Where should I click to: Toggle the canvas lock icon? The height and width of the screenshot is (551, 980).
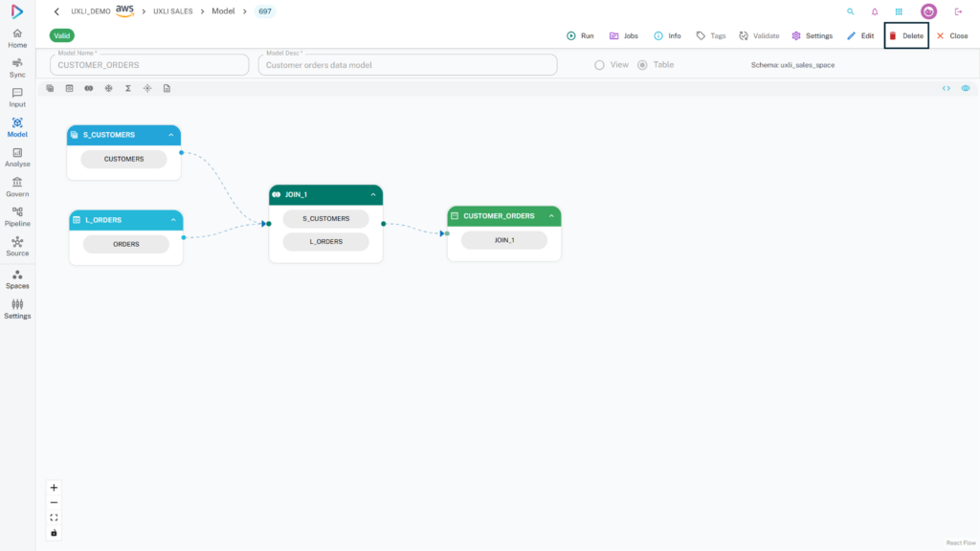(54, 532)
